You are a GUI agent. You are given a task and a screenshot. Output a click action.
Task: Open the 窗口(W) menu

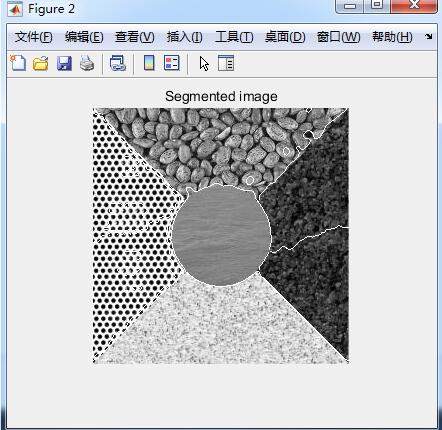point(339,37)
